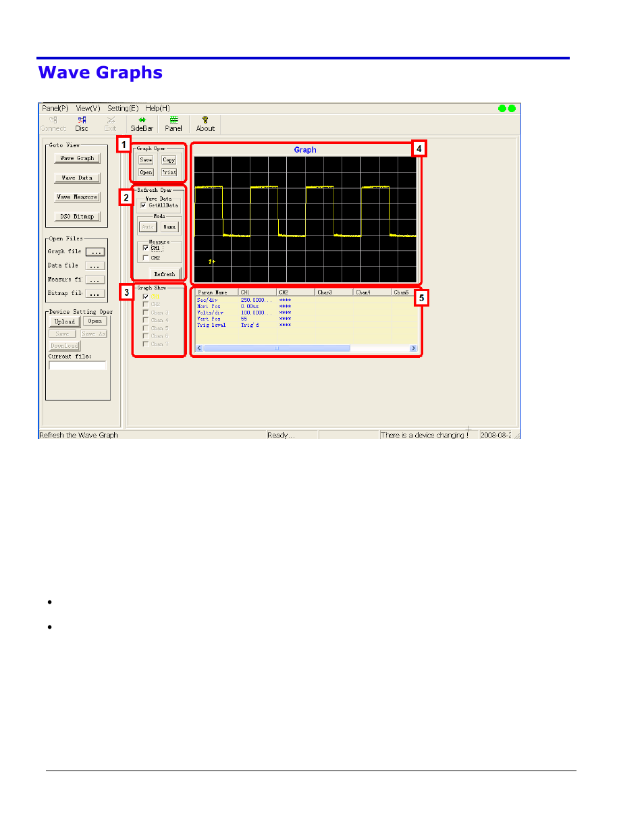
Task: Click Save in Graph Oper
Action: tap(146, 160)
